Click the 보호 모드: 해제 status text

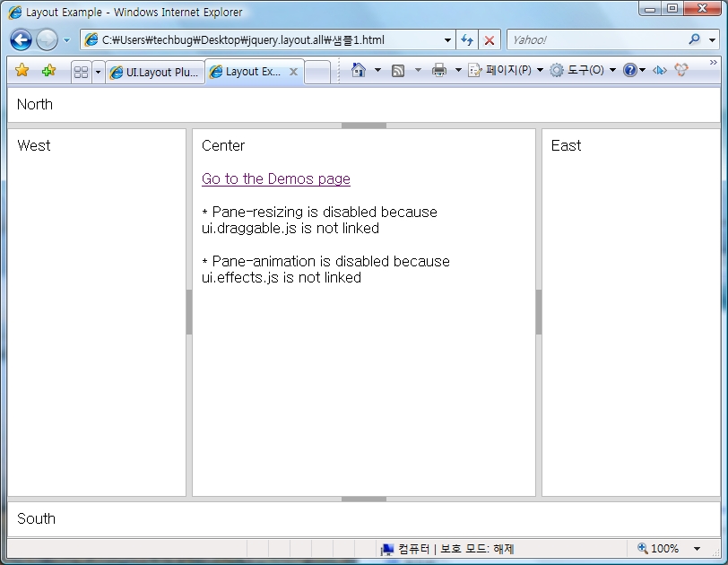476,549
